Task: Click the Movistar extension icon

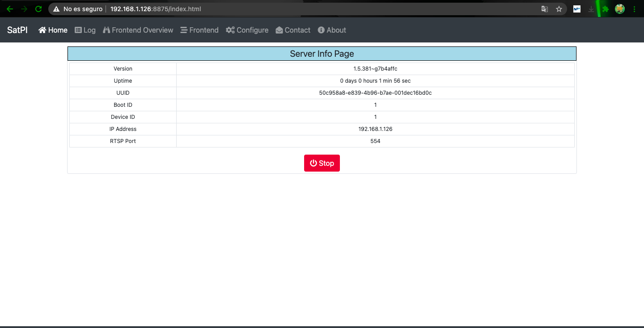Action: tap(577, 9)
